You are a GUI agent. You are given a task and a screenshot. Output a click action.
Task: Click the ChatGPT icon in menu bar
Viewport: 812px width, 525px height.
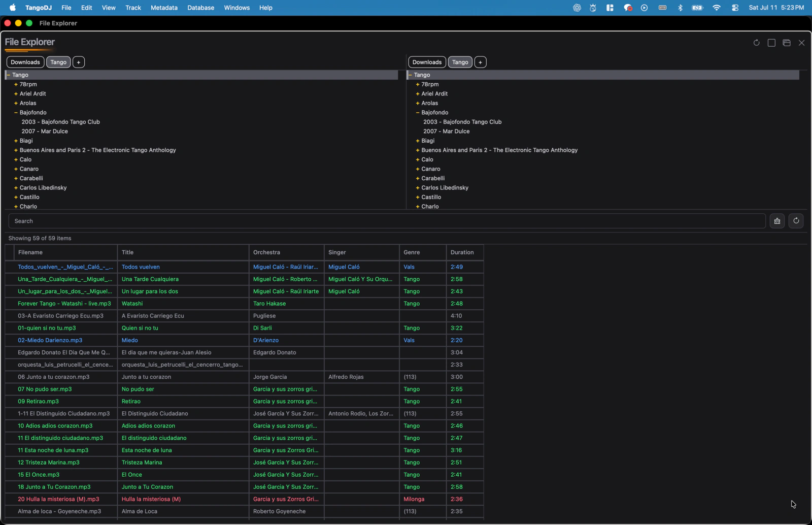[x=577, y=8]
